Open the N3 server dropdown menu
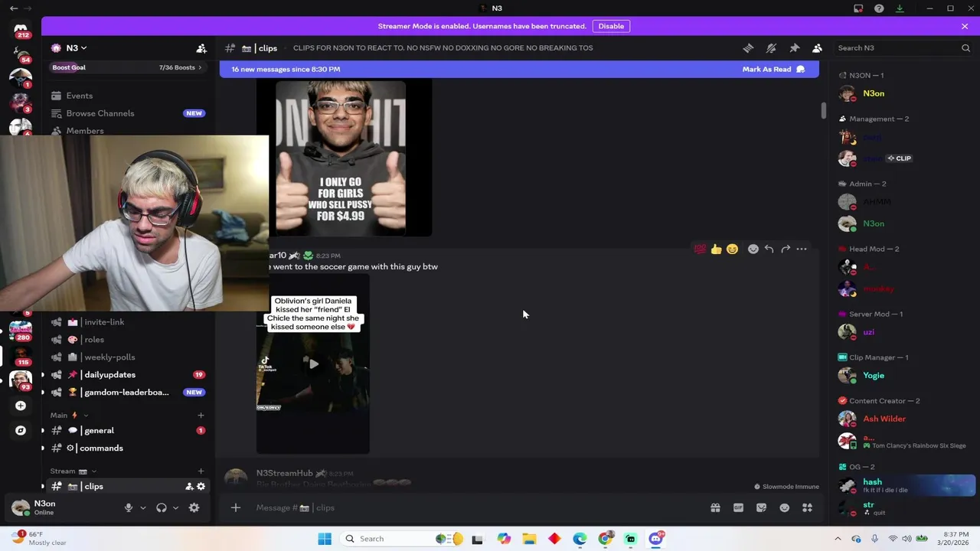 coord(77,48)
